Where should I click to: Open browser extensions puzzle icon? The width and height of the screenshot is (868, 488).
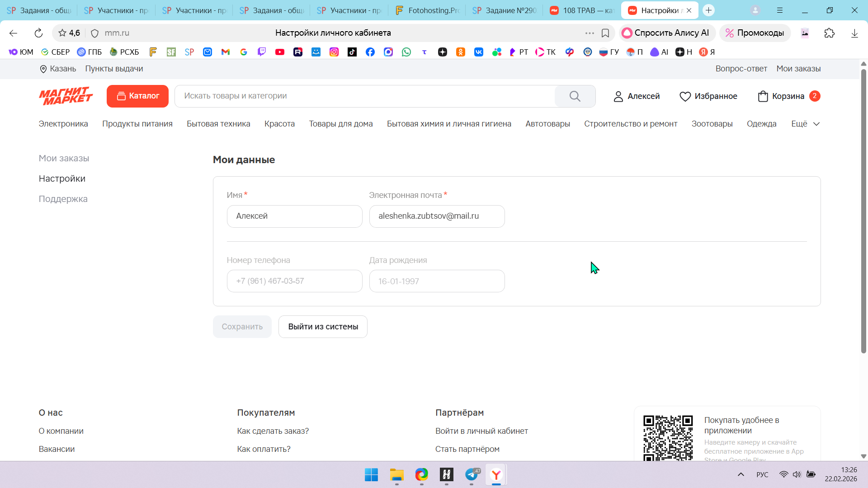[x=829, y=33]
